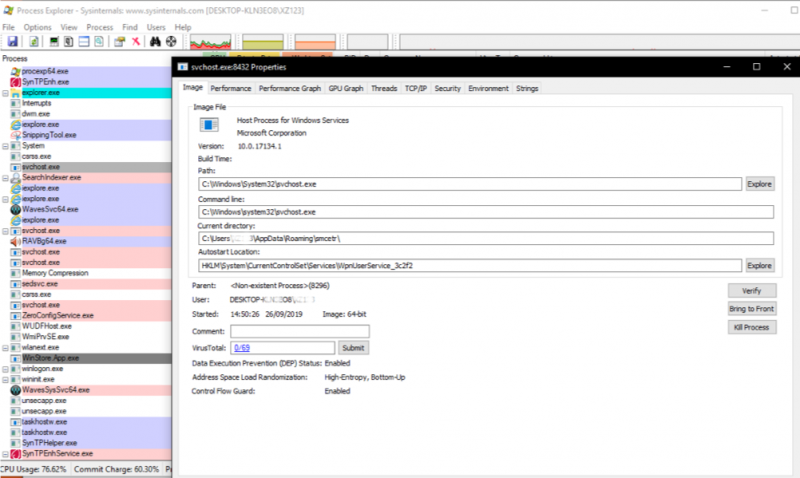Image resolution: width=800 pixels, height=478 pixels.
Task: Click the Command line text field
Action: pyautogui.click(x=486, y=212)
